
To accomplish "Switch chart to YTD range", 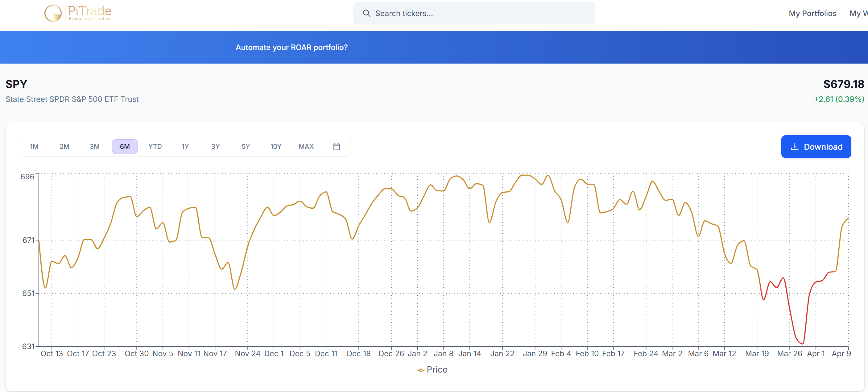I will [x=155, y=147].
